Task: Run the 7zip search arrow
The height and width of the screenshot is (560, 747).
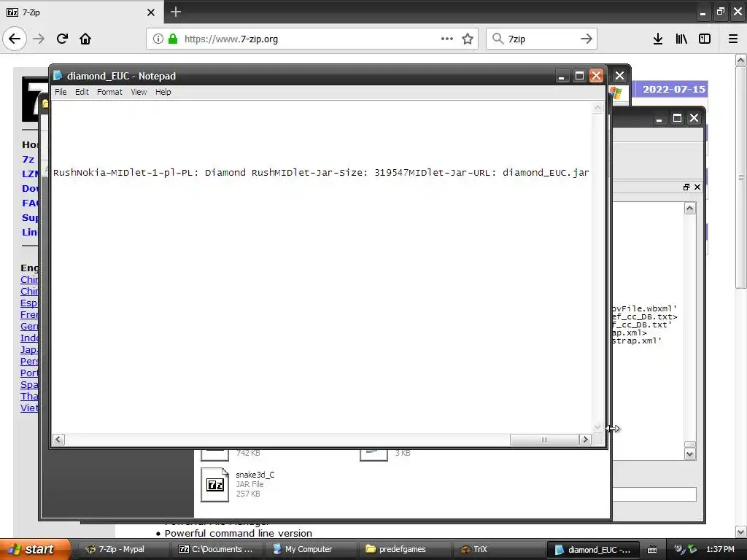Action: 586,39
